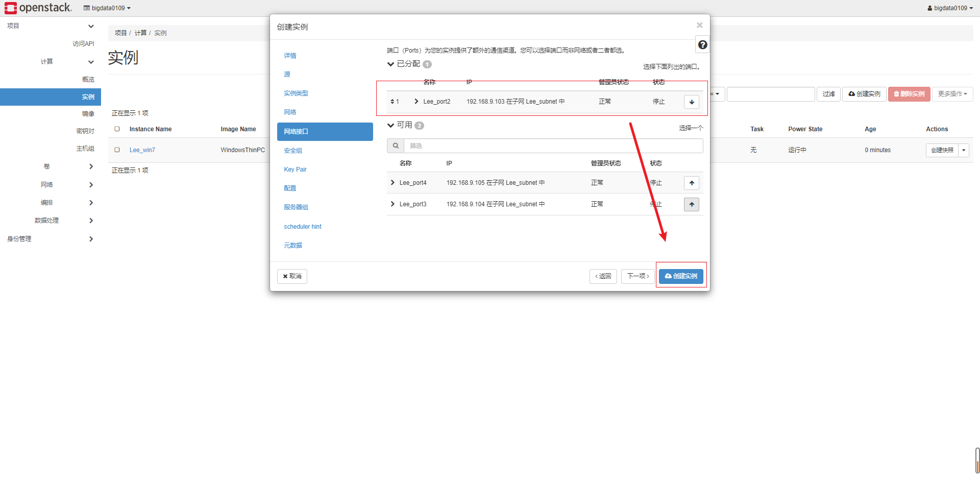Screen dimensions: 980x483
Task: Collapse the 已分配 section
Action: pos(391,64)
